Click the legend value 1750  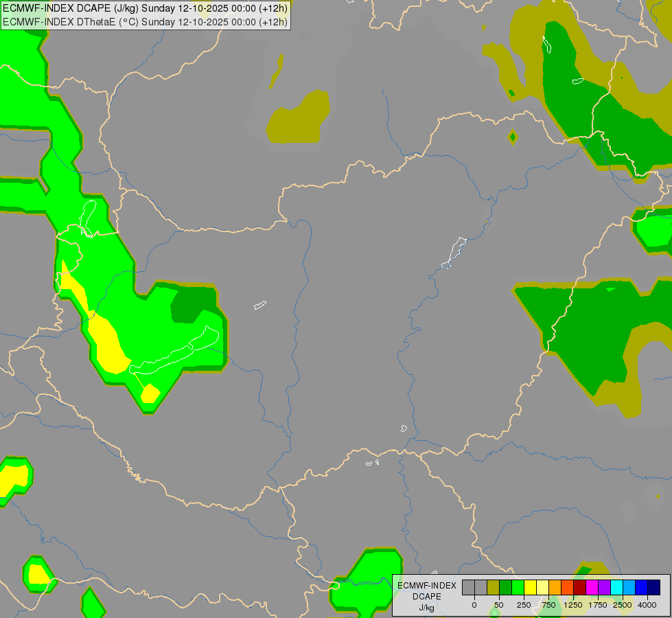[598, 605]
